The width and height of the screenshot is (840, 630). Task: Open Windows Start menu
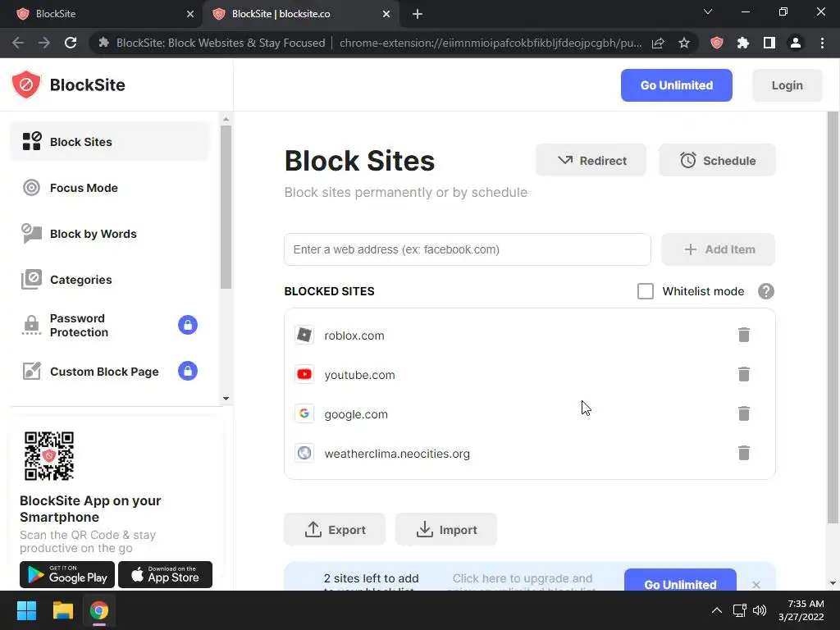[26, 610]
